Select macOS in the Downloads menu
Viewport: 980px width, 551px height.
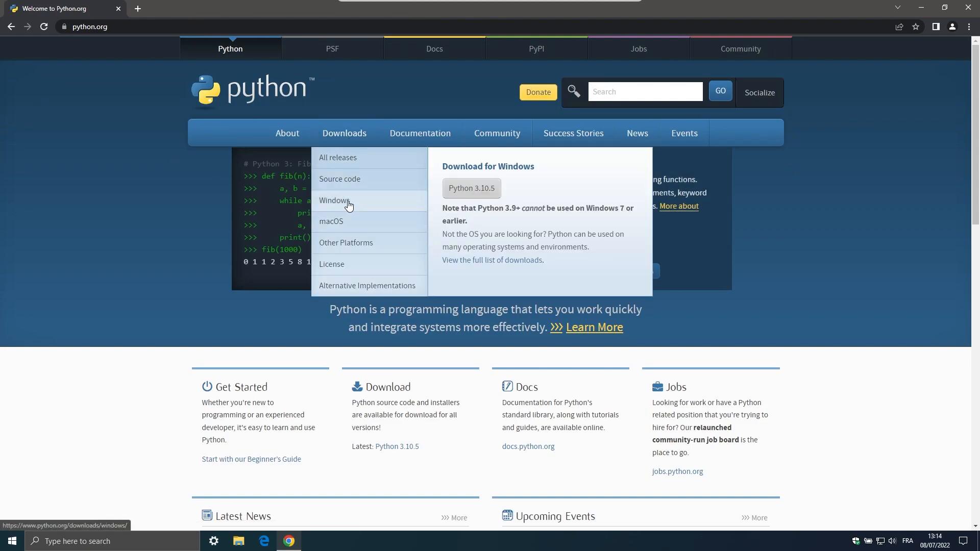point(331,221)
